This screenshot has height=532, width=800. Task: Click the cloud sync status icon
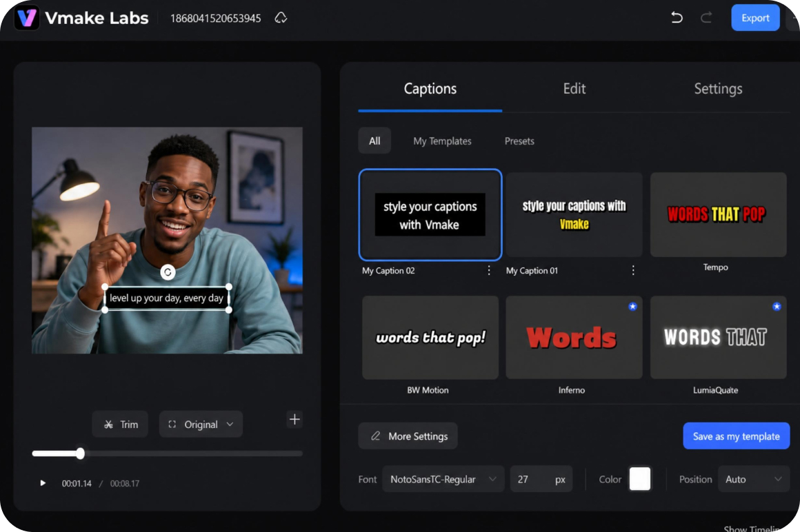click(x=281, y=18)
